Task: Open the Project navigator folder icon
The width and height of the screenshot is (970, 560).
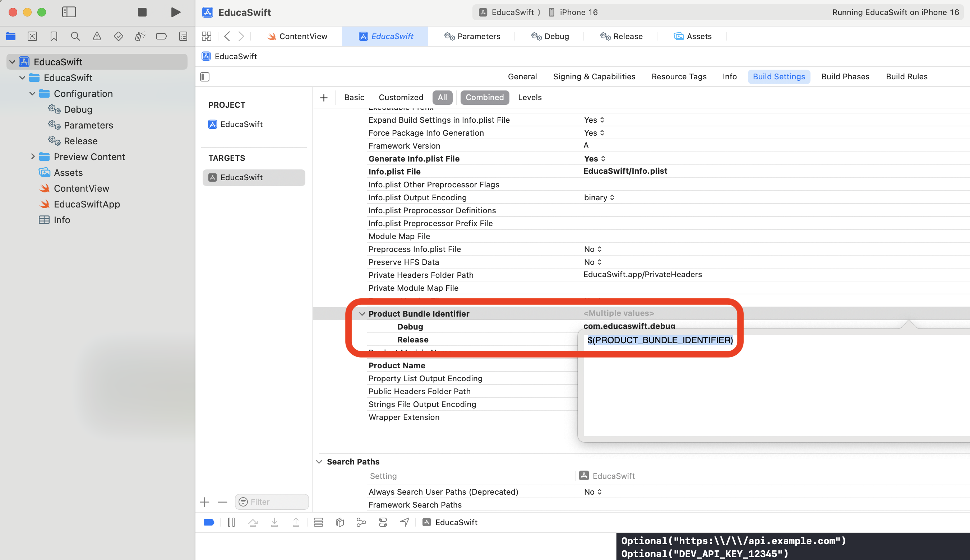Action: coord(11,37)
